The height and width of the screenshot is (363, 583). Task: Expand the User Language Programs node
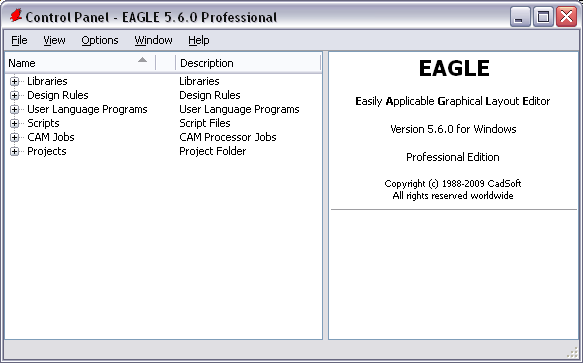(15, 109)
